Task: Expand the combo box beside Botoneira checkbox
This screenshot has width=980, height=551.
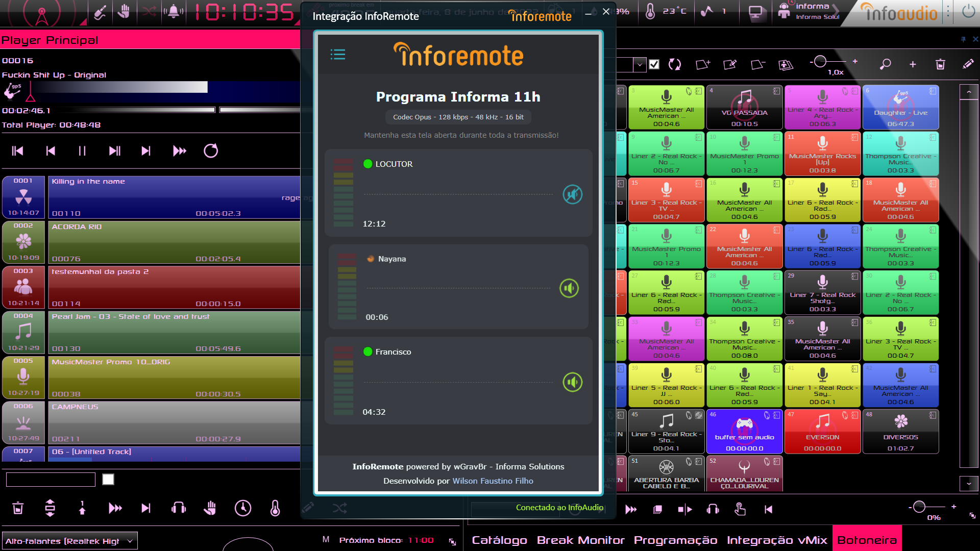Action: [x=640, y=65]
